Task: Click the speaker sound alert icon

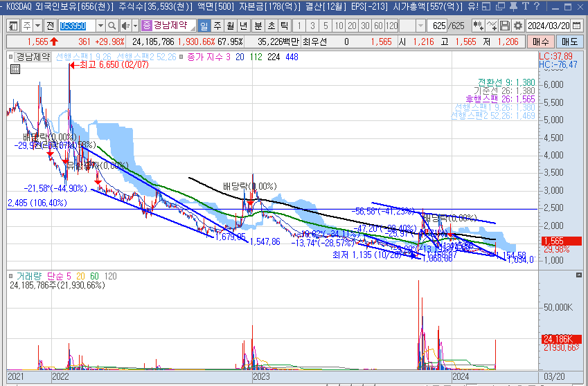Action: pos(125,26)
